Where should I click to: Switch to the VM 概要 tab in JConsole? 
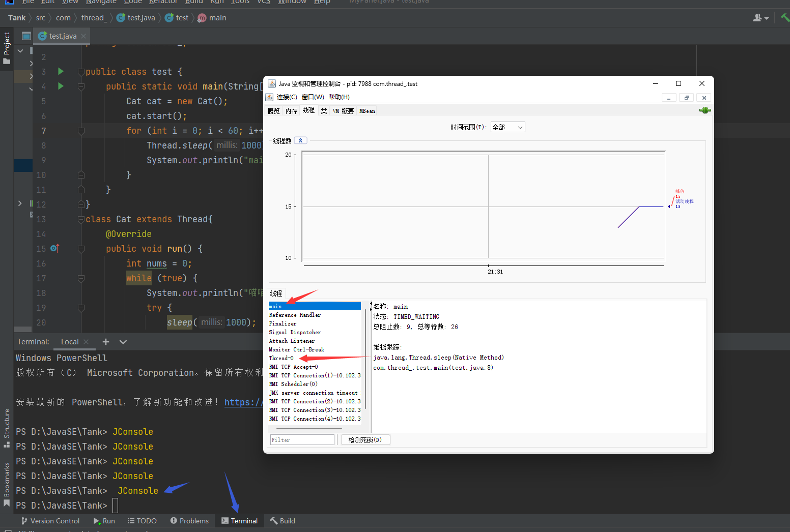click(x=343, y=111)
